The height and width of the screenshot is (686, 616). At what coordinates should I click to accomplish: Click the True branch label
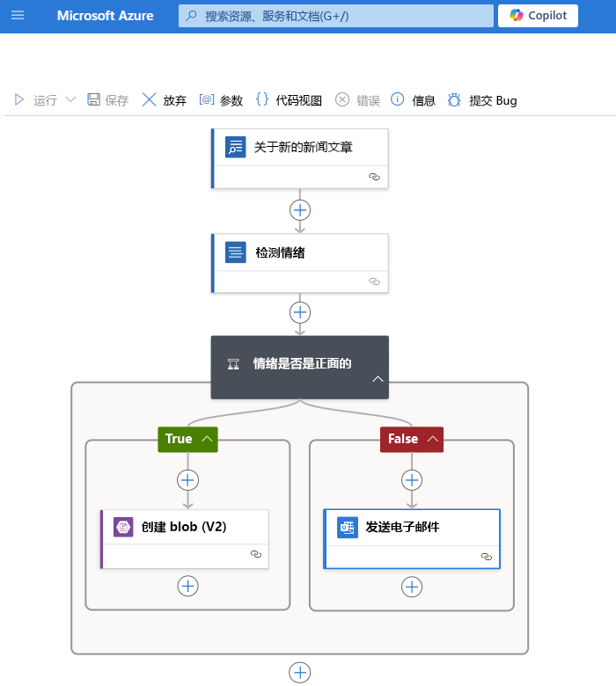pyautogui.click(x=179, y=439)
